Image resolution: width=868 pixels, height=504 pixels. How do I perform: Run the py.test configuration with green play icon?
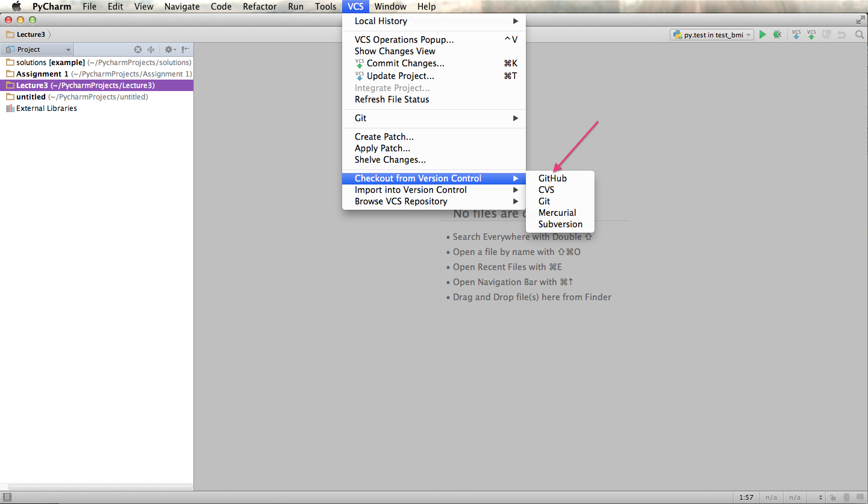tap(763, 35)
